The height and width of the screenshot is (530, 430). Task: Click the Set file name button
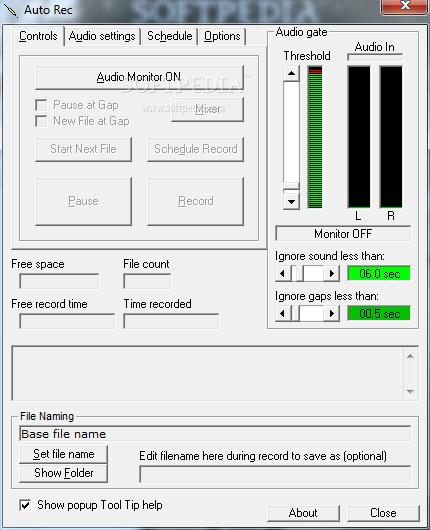(x=64, y=454)
